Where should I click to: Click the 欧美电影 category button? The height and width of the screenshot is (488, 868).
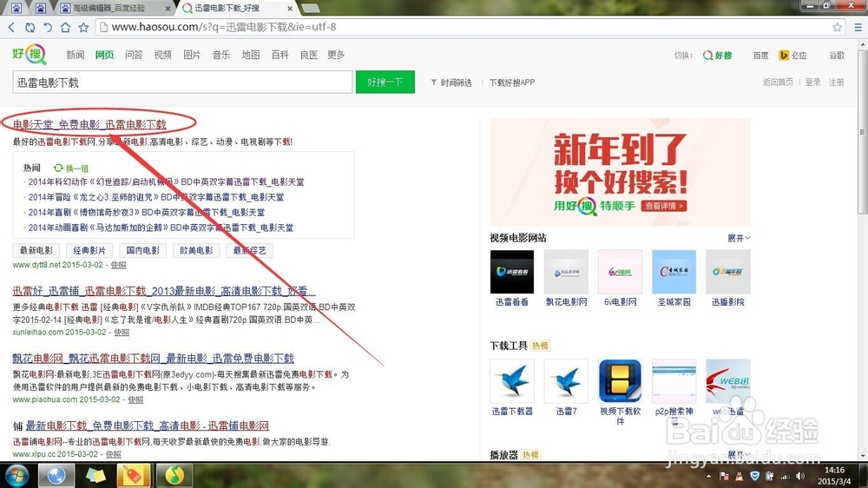(x=196, y=250)
